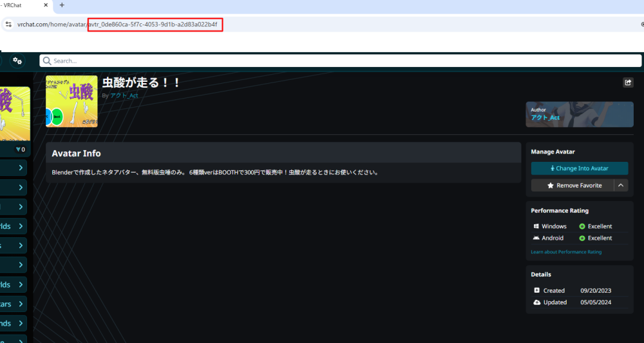The width and height of the screenshot is (644, 343).
Task: Click the Avatar Info heading
Action: point(77,153)
